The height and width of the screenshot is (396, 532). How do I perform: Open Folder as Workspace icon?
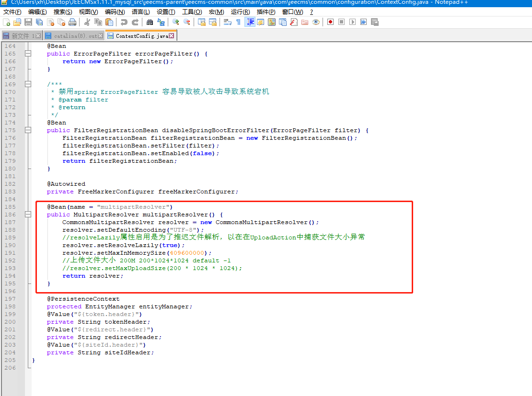click(x=305, y=23)
